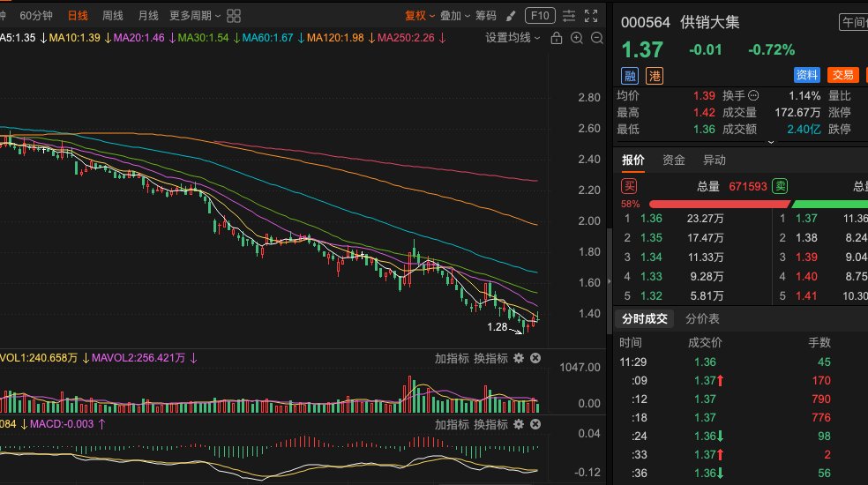
Task: Click the 港 Hong Kong connect badge
Action: [655, 76]
